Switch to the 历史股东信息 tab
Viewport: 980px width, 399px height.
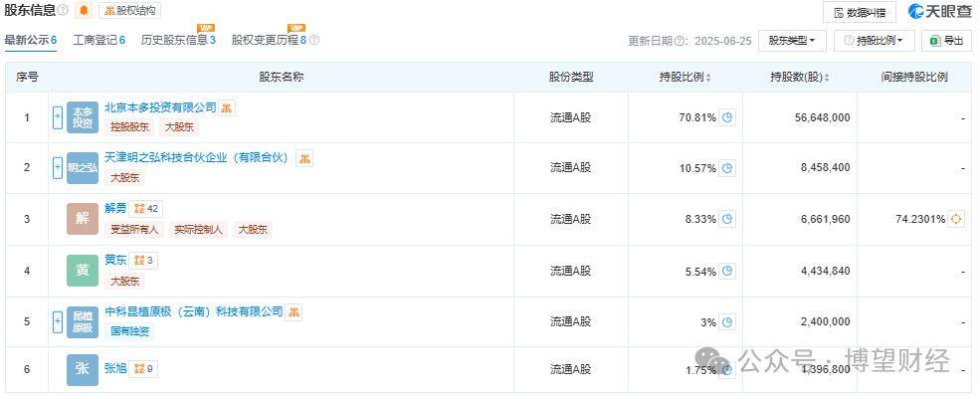pos(178,40)
